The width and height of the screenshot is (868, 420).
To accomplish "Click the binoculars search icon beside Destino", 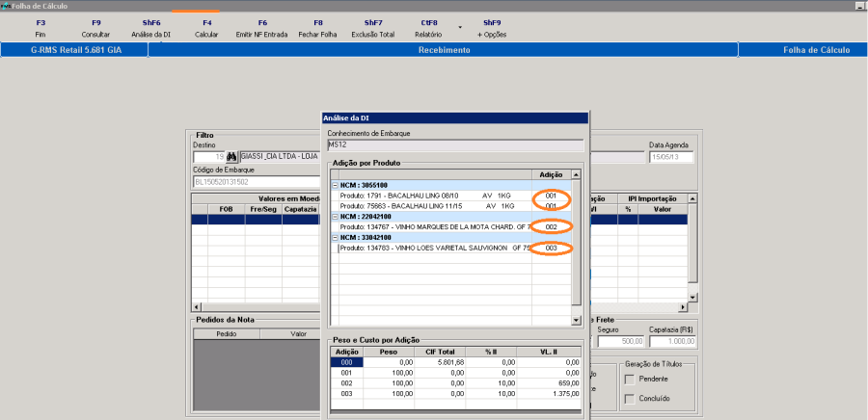I will click(x=231, y=156).
